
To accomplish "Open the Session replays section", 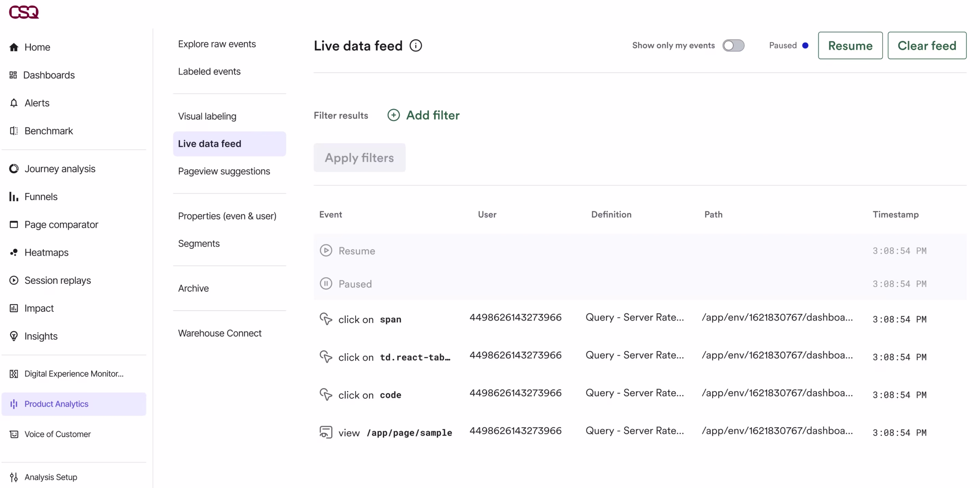I will (57, 280).
